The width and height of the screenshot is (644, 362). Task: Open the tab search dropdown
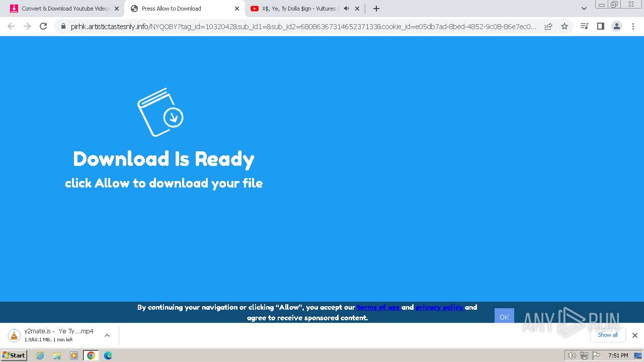[x=584, y=9]
